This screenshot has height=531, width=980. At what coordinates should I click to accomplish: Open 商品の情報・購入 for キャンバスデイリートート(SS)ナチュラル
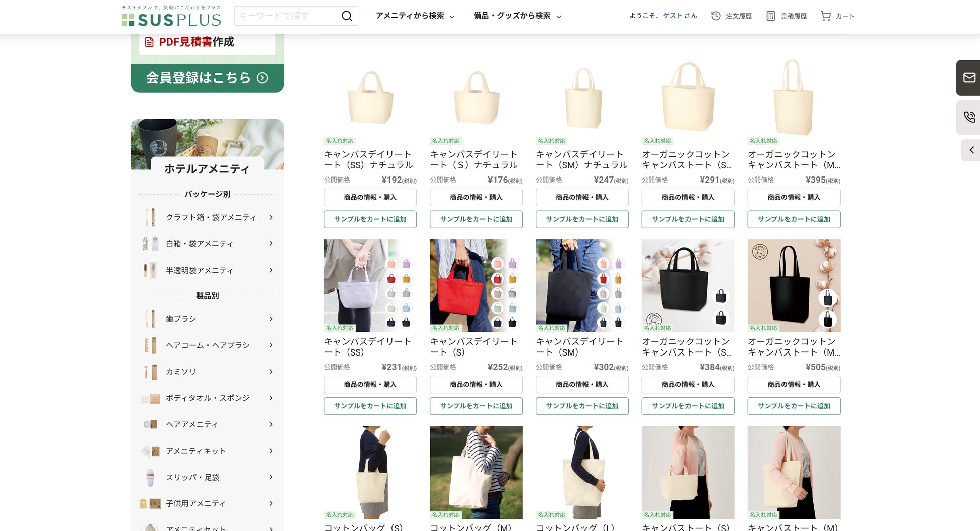(x=370, y=197)
